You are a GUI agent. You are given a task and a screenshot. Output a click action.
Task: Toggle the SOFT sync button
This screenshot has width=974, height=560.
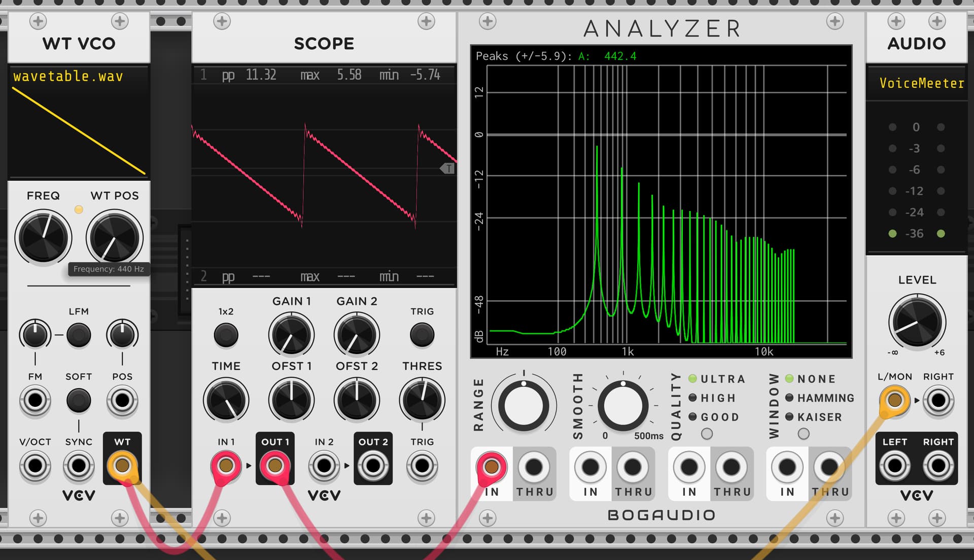79,400
